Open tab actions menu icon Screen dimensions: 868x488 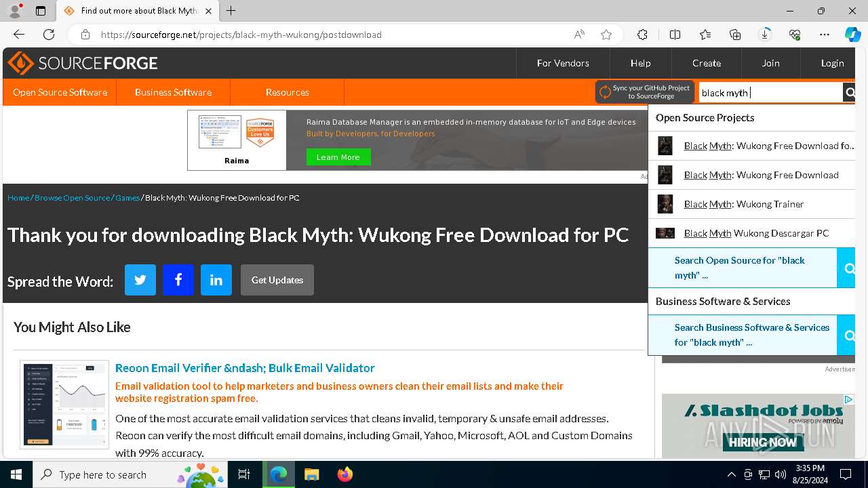point(41,11)
